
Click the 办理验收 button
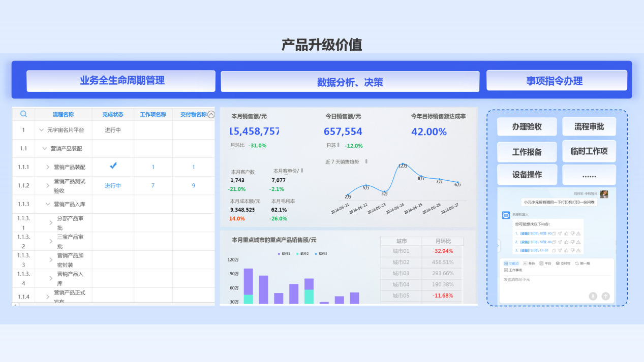[x=527, y=127]
